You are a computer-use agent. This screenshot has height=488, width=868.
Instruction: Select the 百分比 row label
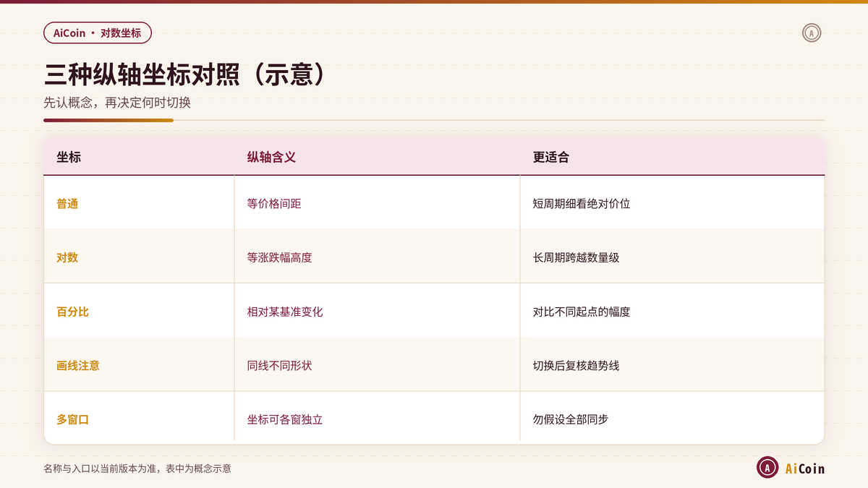[73, 312]
